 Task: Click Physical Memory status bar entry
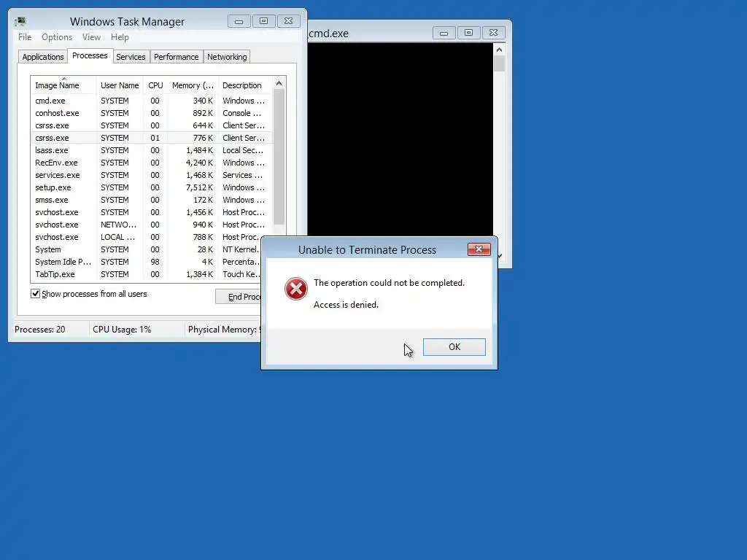(224, 330)
